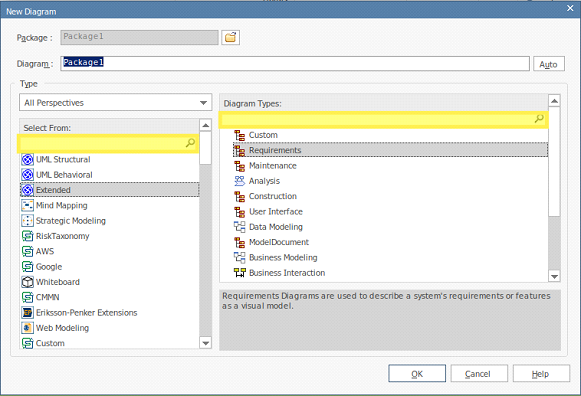Click the Diagram Types search field

point(384,119)
